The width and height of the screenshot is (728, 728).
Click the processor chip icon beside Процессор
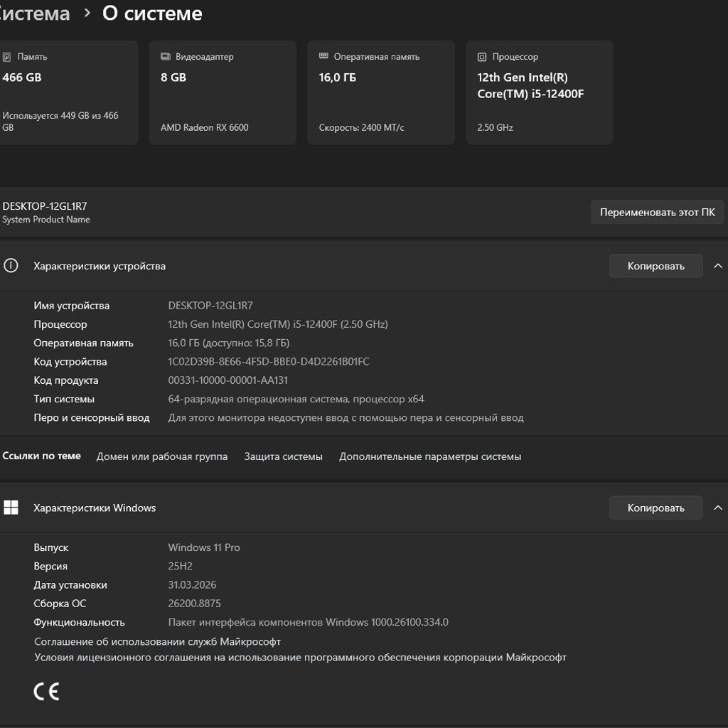482,57
